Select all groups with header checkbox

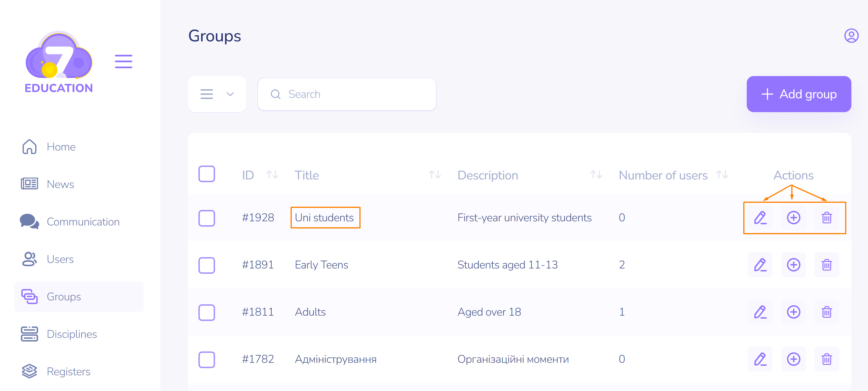point(206,174)
